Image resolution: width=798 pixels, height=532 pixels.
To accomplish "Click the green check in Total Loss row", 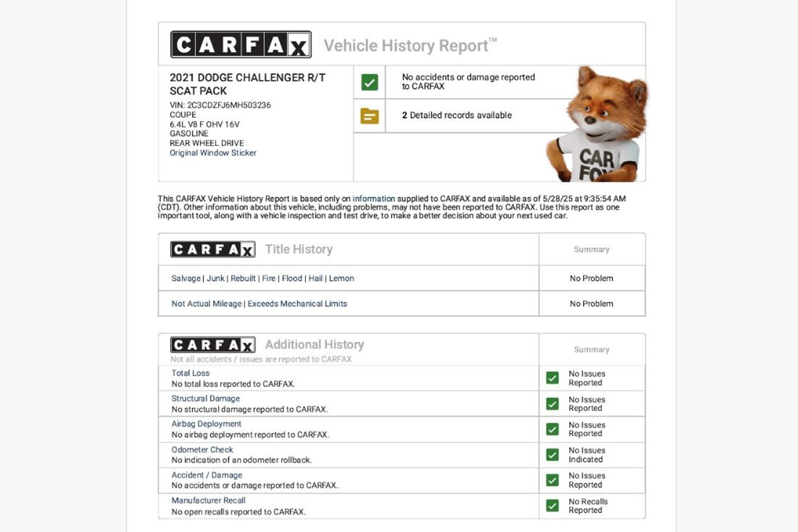I will (x=552, y=378).
